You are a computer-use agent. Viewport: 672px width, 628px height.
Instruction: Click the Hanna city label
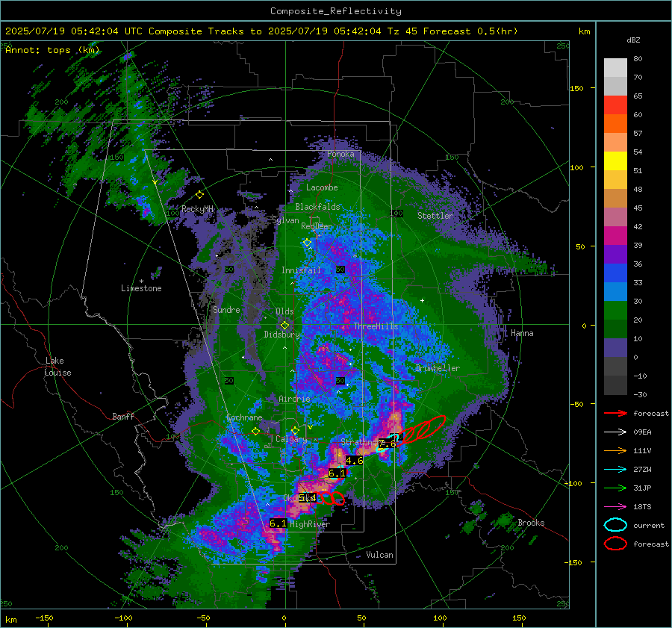[522, 333]
